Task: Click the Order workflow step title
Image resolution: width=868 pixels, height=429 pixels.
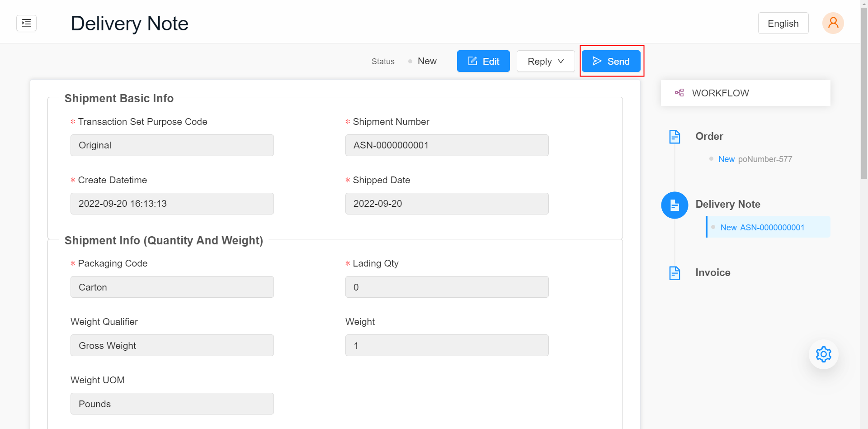Action: click(x=709, y=136)
